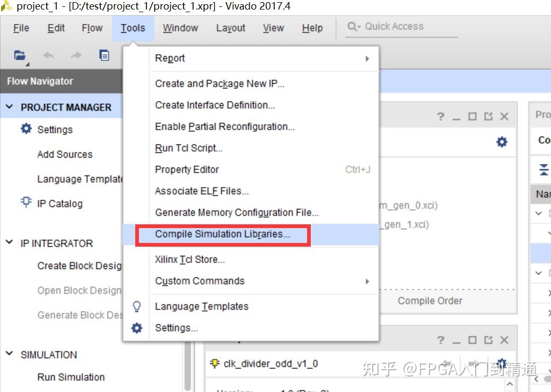Open Xilinx Tcl Store

point(251,259)
